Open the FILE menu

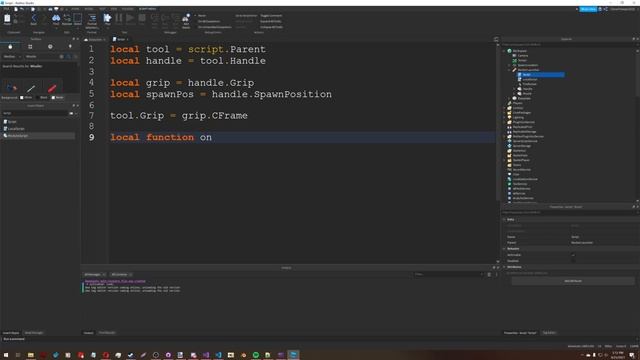click(6, 9)
